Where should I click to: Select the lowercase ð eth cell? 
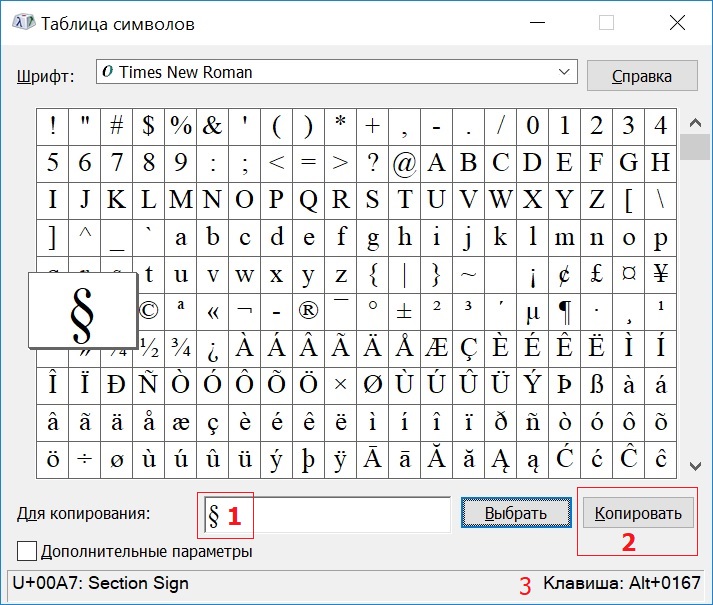click(501, 423)
